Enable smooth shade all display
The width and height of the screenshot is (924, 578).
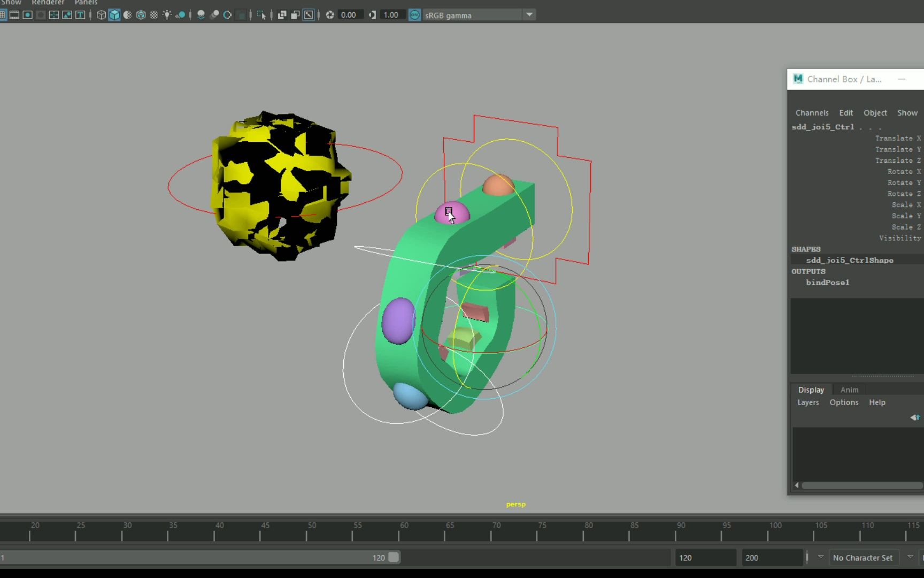pyautogui.click(x=114, y=15)
